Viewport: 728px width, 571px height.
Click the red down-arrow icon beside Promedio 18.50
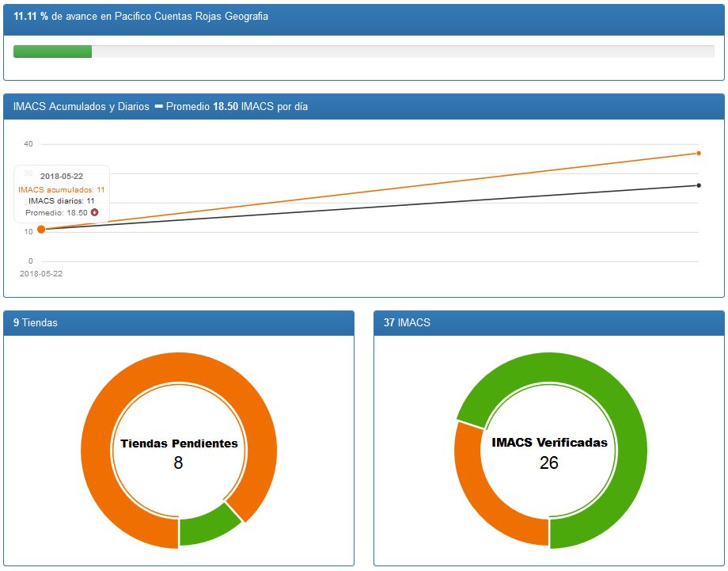(x=95, y=212)
